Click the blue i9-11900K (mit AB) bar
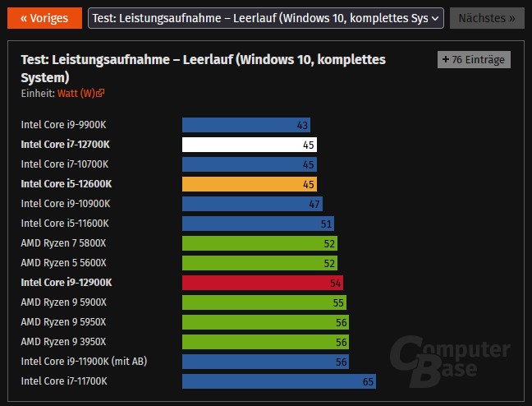 [x=266, y=362]
